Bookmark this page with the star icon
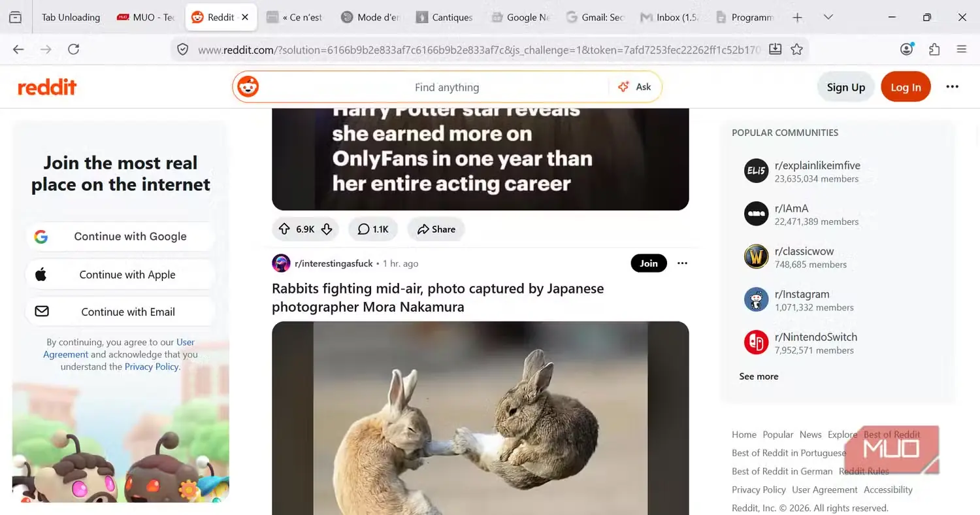 (796, 49)
